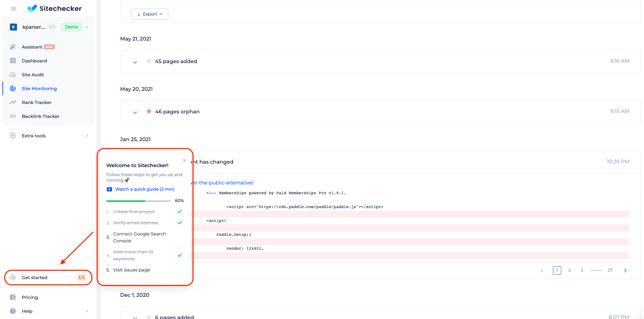
Task: Open Site Audit section
Action: (33, 75)
